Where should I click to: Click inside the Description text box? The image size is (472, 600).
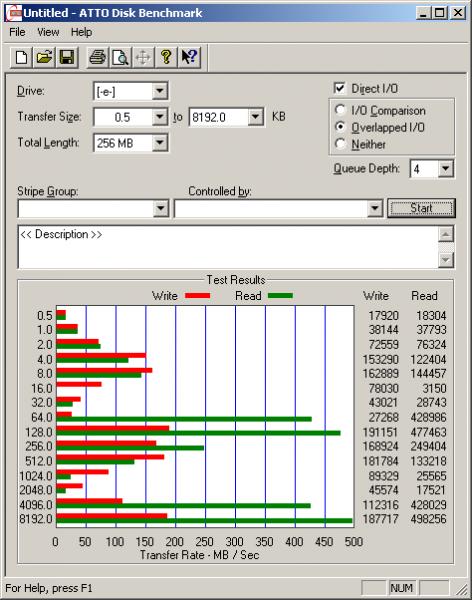pyautogui.click(x=228, y=247)
